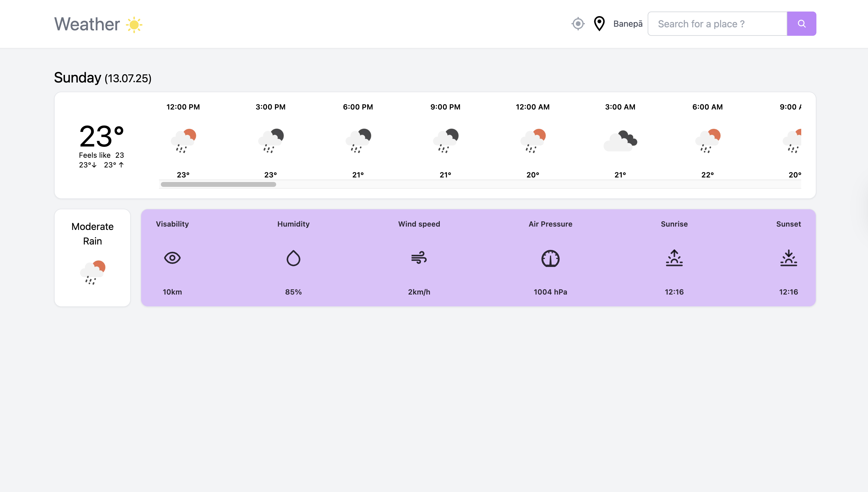Click the Air Pressure gauge icon
868x492 pixels.
pos(550,258)
